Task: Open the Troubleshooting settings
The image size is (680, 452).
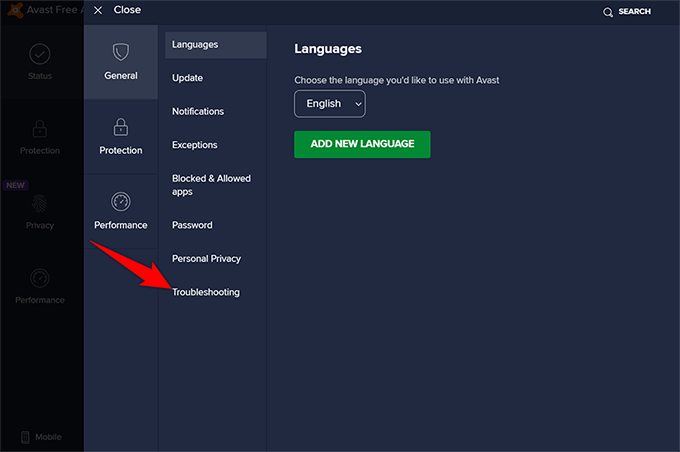Action: [206, 292]
